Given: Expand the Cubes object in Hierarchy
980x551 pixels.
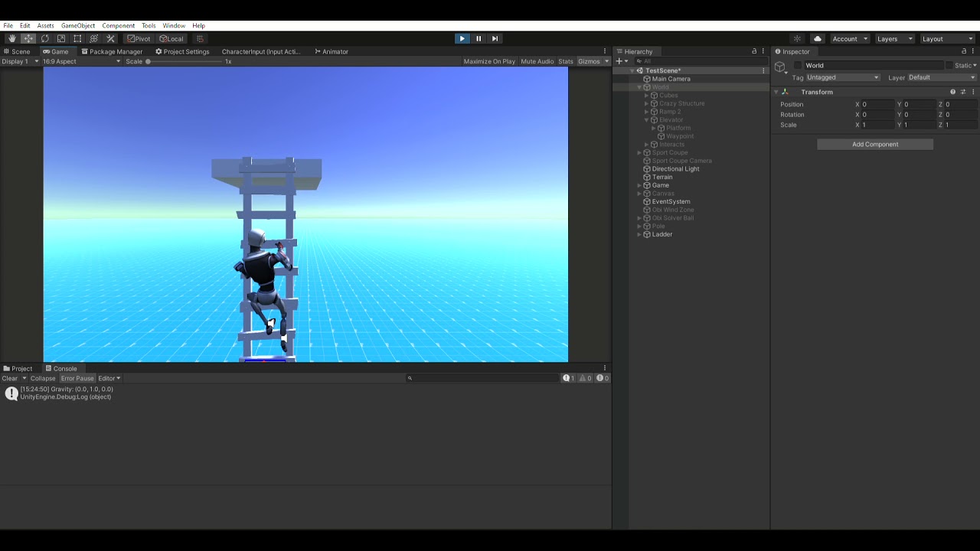Looking at the screenshot, I should coord(647,96).
